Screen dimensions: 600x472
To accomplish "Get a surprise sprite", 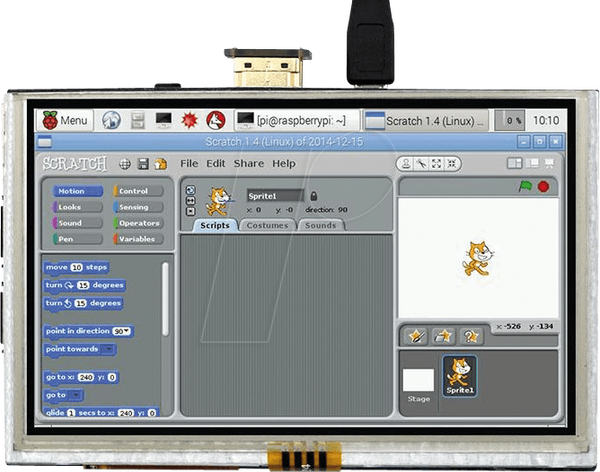I will (471, 336).
